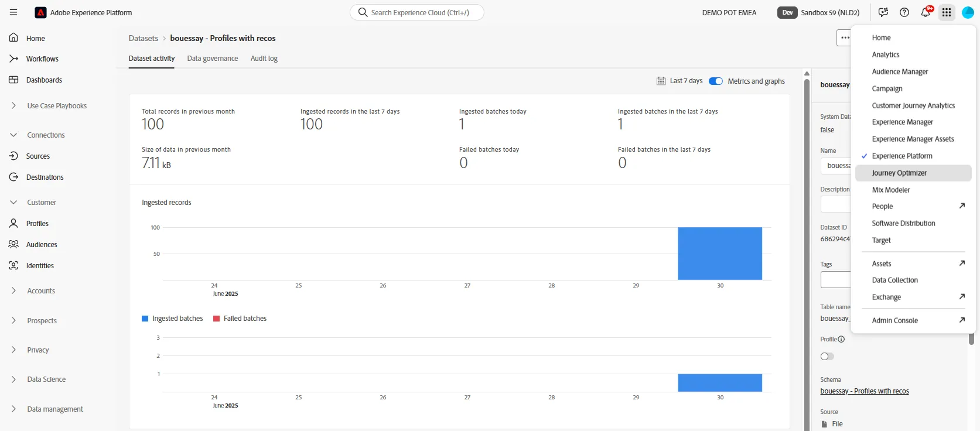Image resolution: width=980 pixels, height=431 pixels.
Task: Open the feedback chat icon
Action: [x=883, y=12]
